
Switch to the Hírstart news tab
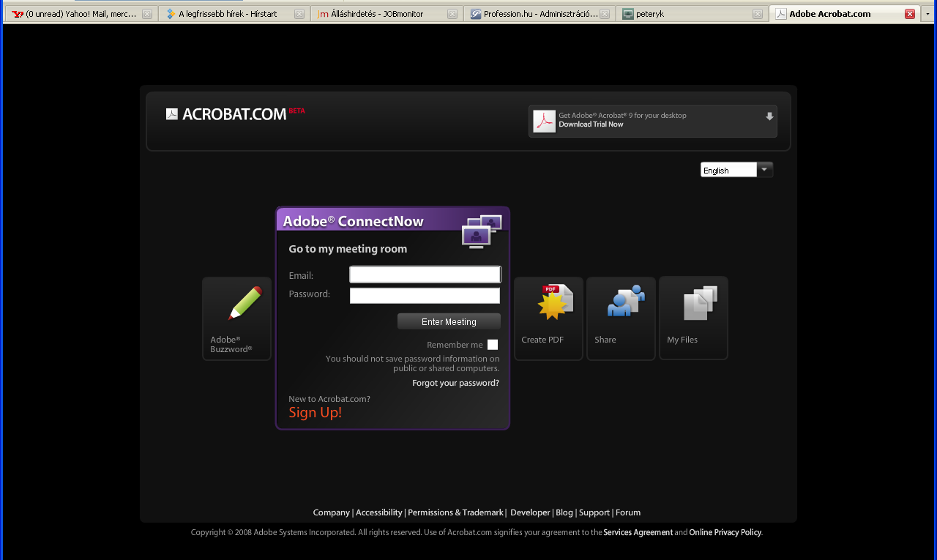[x=234, y=14]
